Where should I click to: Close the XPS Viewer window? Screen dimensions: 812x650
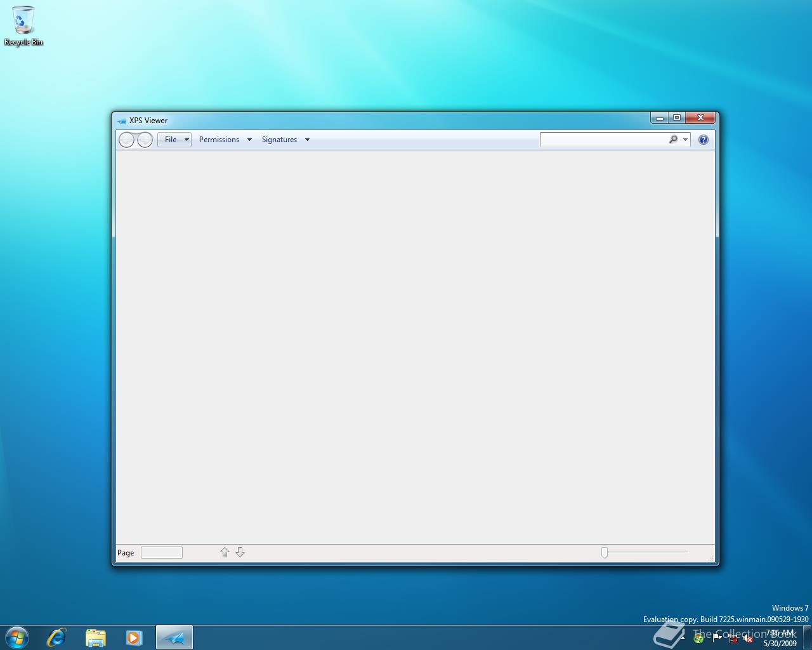pos(701,117)
